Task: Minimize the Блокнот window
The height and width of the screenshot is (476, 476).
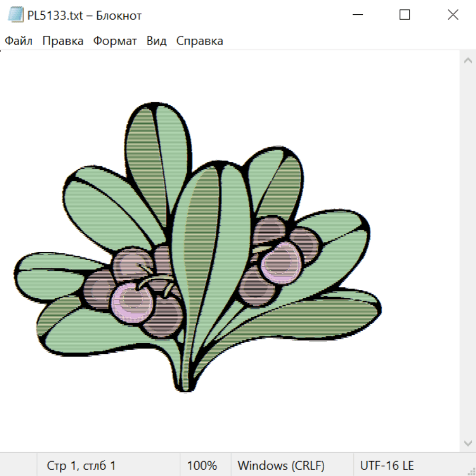Action: click(356, 15)
